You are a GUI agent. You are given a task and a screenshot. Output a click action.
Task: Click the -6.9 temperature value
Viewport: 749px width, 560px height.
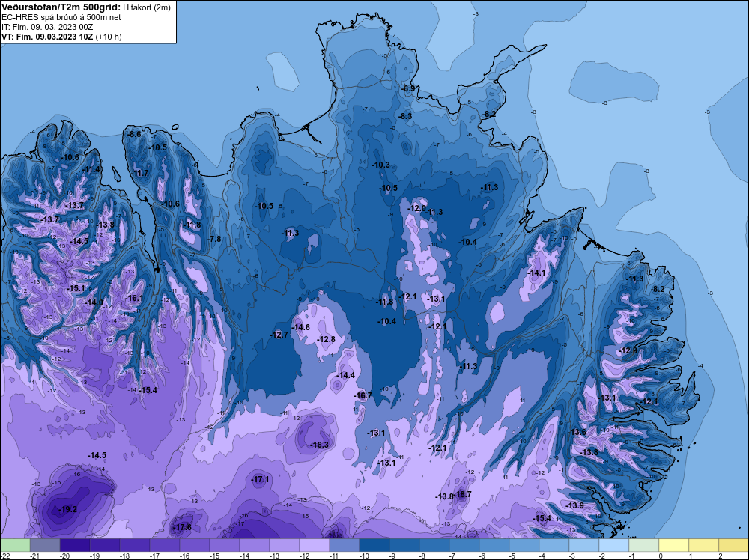click(408, 88)
